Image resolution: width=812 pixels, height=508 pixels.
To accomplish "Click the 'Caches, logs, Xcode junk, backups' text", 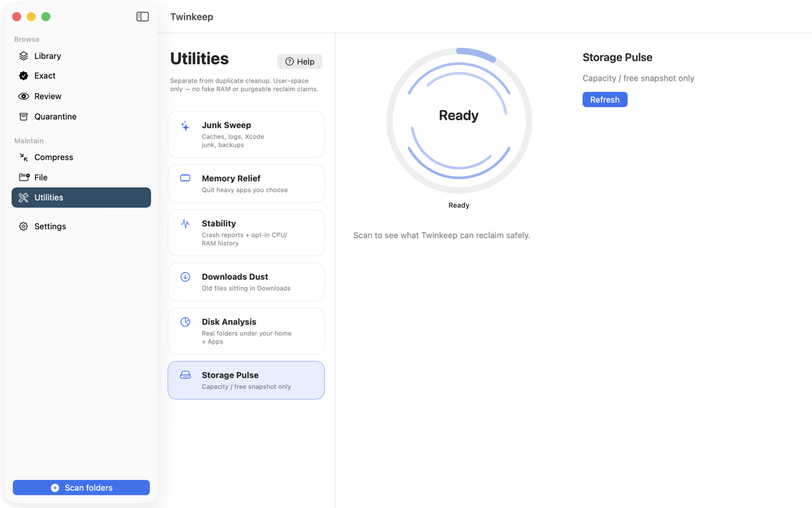I will [x=233, y=141].
